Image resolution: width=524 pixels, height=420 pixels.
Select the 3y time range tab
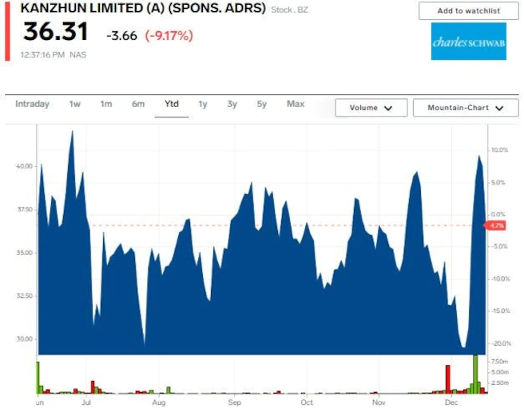coord(232,104)
